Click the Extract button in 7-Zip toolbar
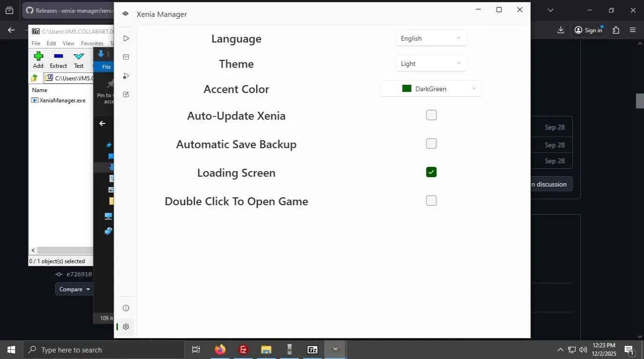The image size is (644, 359). (59, 60)
